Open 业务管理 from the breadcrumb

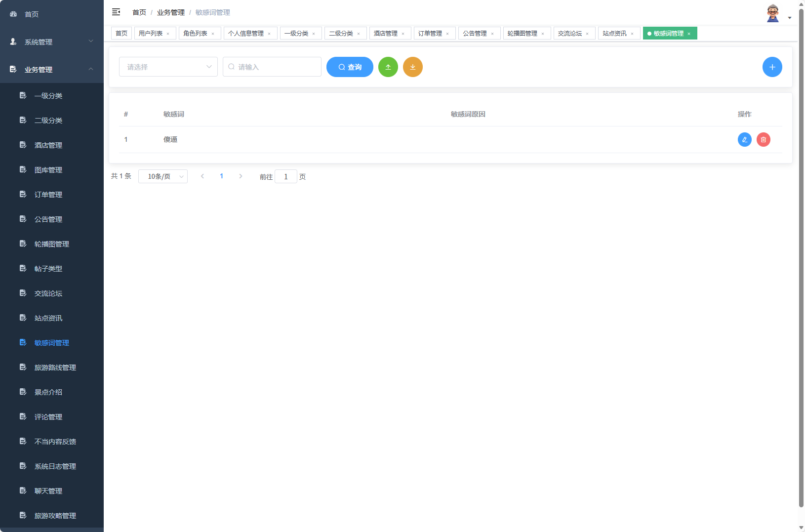point(170,12)
